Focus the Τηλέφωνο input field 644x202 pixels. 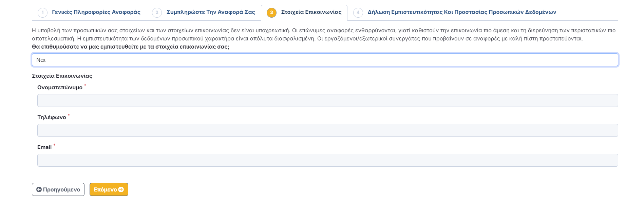pos(327,130)
